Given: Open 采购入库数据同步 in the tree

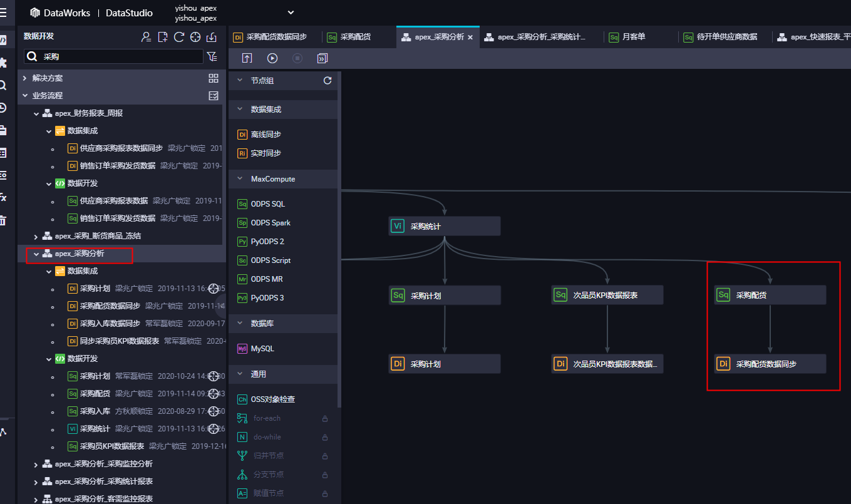Looking at the screenshot, I should (x=110, y=324).
